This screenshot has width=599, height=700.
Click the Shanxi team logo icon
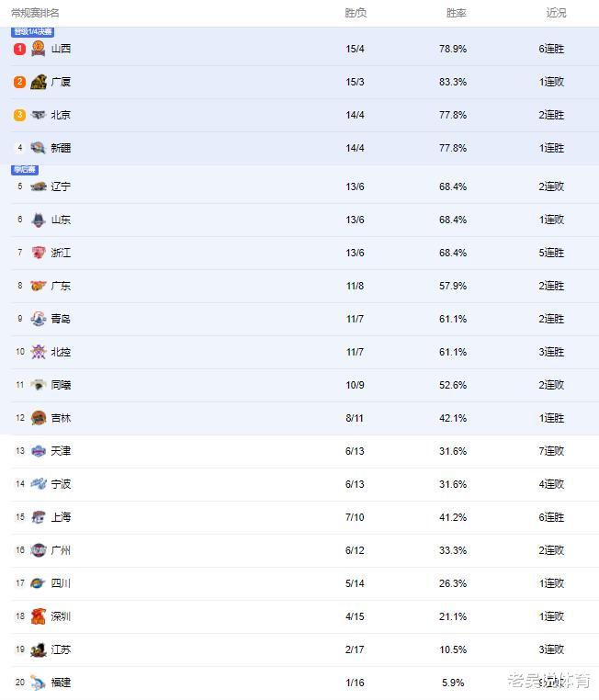pyautogui.click(x=39, y=49)
